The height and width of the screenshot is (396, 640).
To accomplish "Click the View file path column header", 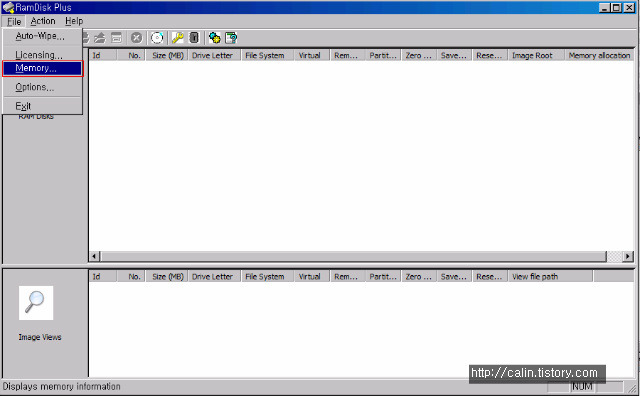I will pos(550,276).
